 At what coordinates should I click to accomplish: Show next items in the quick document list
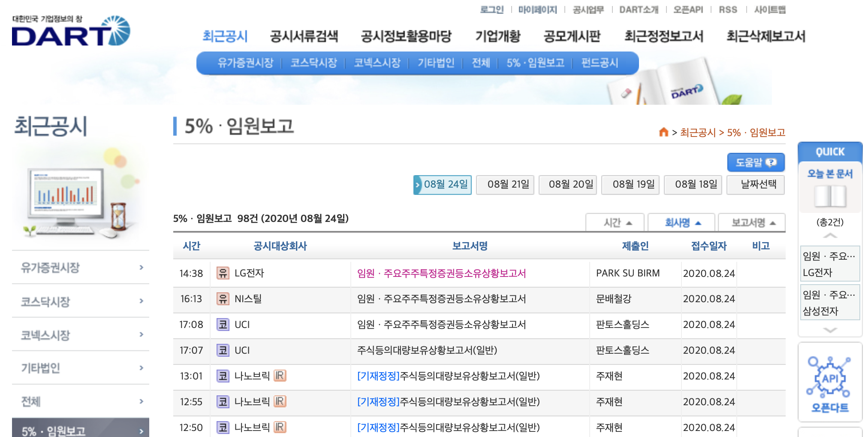click(830, 330)
